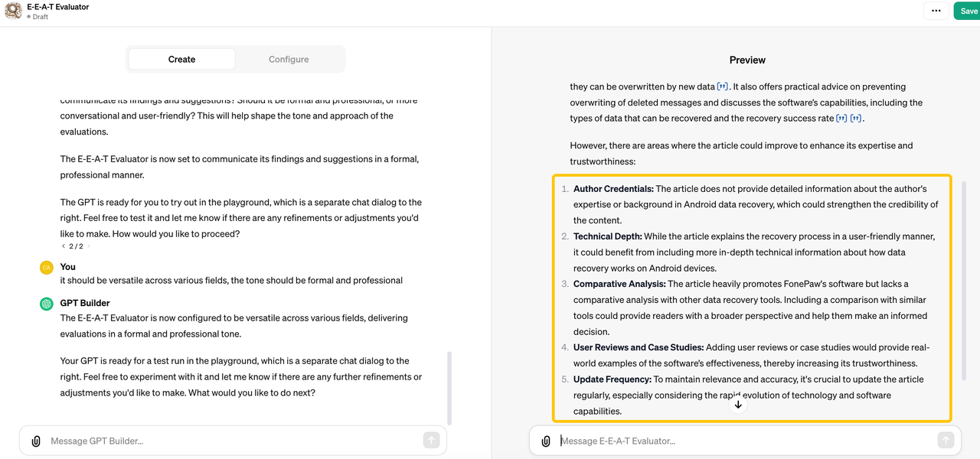Open the three-dot more options menu
This screenshot has width=980, height=459.
pos(936,11)
